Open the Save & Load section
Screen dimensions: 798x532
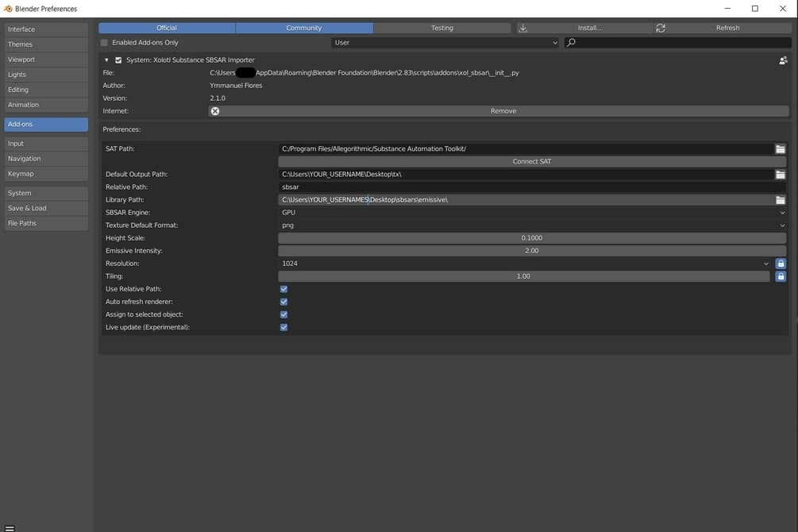pyautogui.click(x=46, y=208)
